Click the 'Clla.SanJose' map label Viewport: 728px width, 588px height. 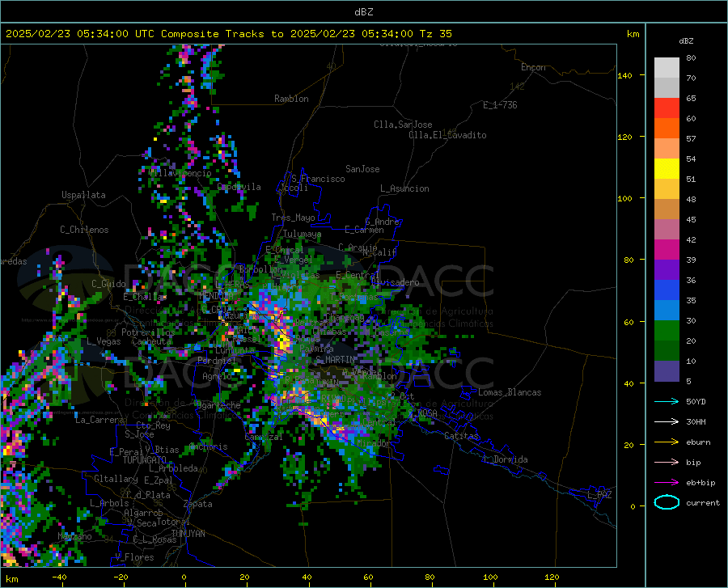coord(403,125)
